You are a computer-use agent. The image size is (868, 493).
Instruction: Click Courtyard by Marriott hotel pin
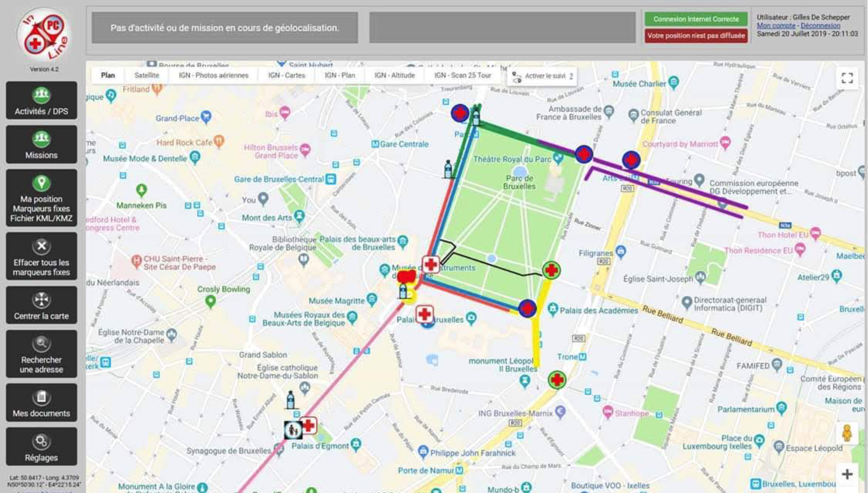(x=725, y=142)
